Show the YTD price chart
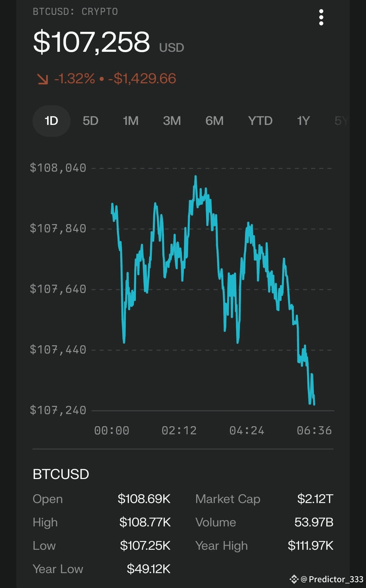The width and height of the screenshot is (366, 588). tap(260, 121)
